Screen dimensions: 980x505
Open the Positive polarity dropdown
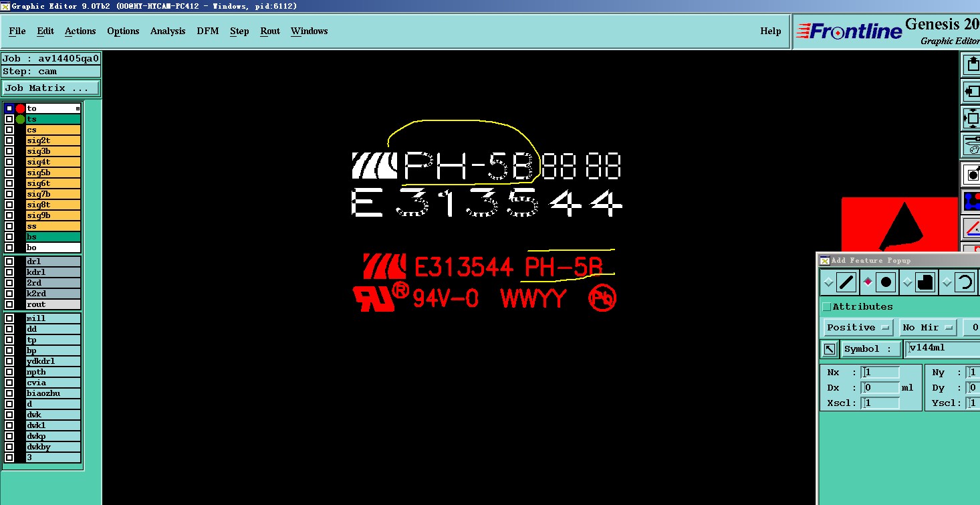click(x=858, y=327)
